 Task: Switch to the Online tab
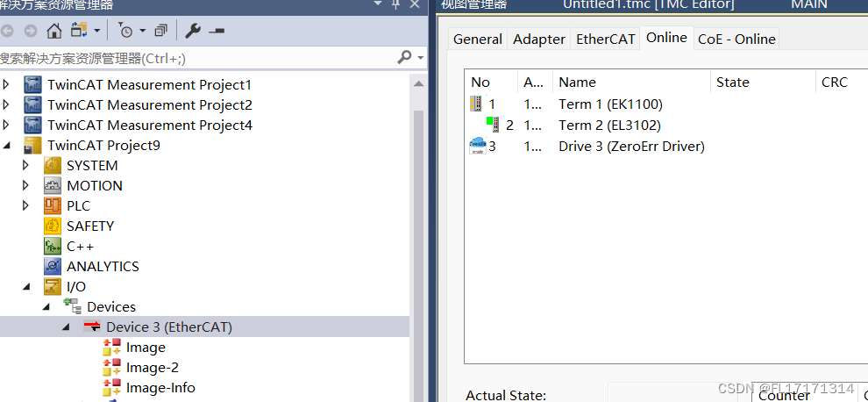666,38
